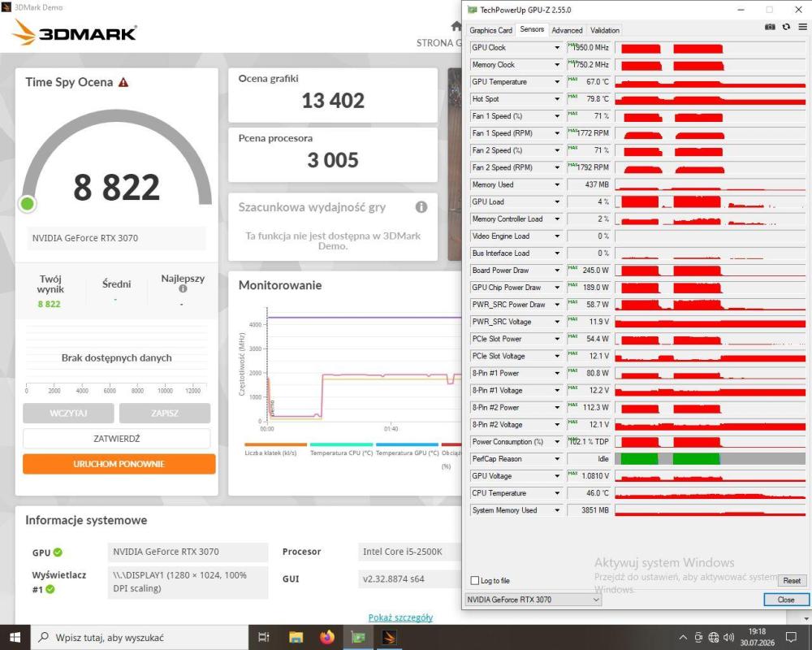
Task: Click the Windows taskbar search box
Action: (140, 638)
